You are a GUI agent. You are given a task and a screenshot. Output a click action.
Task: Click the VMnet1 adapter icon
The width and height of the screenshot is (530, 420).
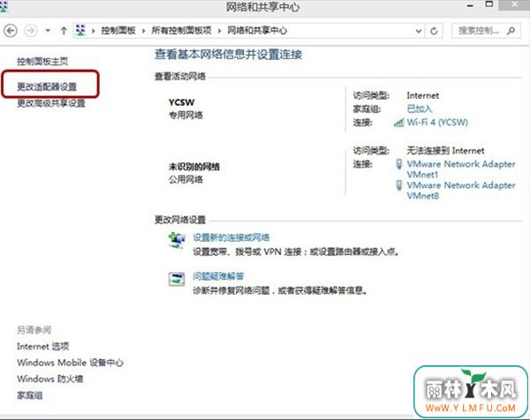[399, 164]
